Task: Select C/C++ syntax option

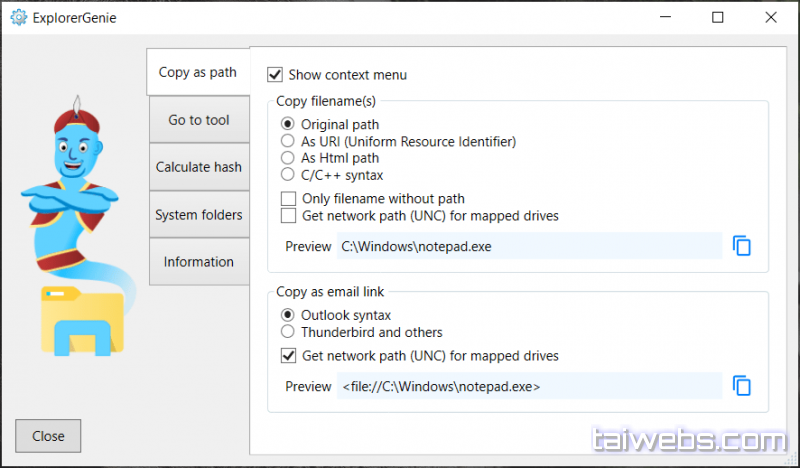Action: pyautogui.click(x=288, y=175)
